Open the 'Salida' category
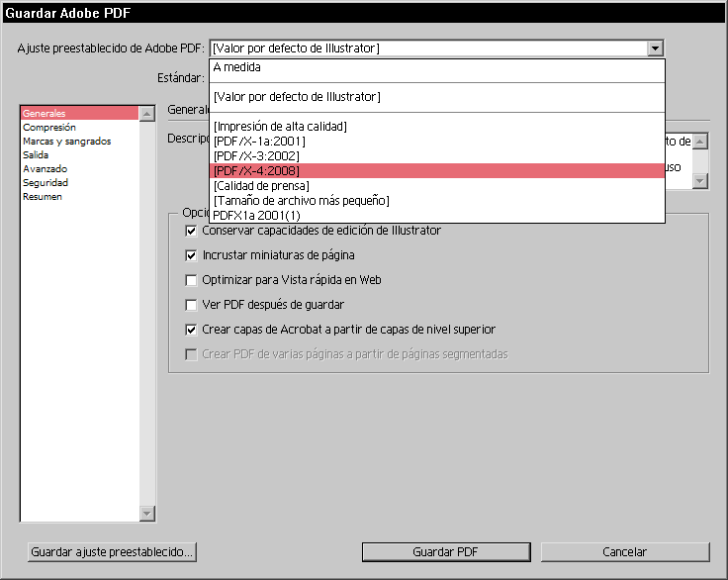The height and width of the screenshot is (580, 728). [79, 154]
